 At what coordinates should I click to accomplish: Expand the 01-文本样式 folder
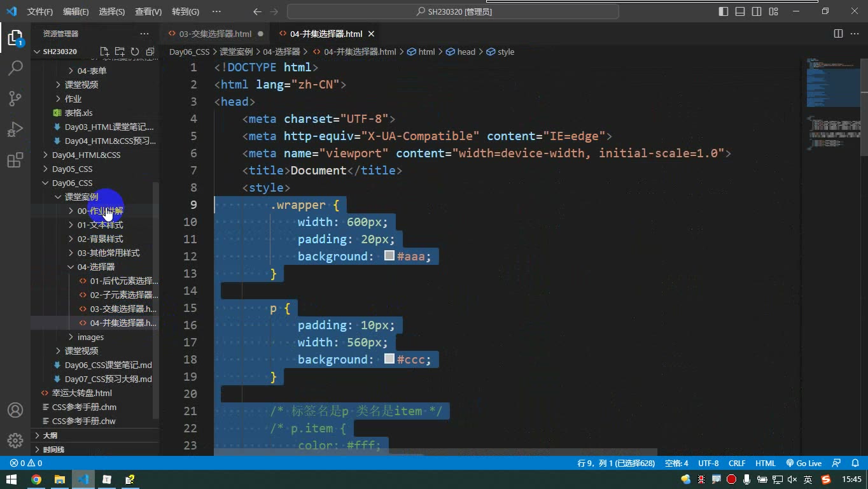click(95, 225)
